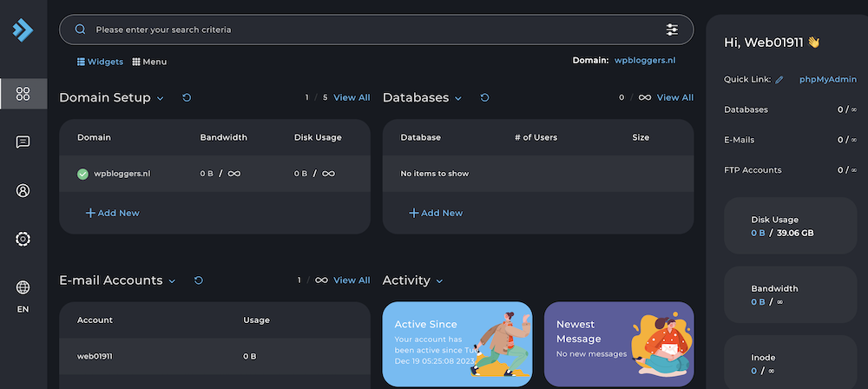This screenshot has height=389, width=868.
Task: Expand the E-mail Accounts dropdown chevron
Action: [172, 281]
